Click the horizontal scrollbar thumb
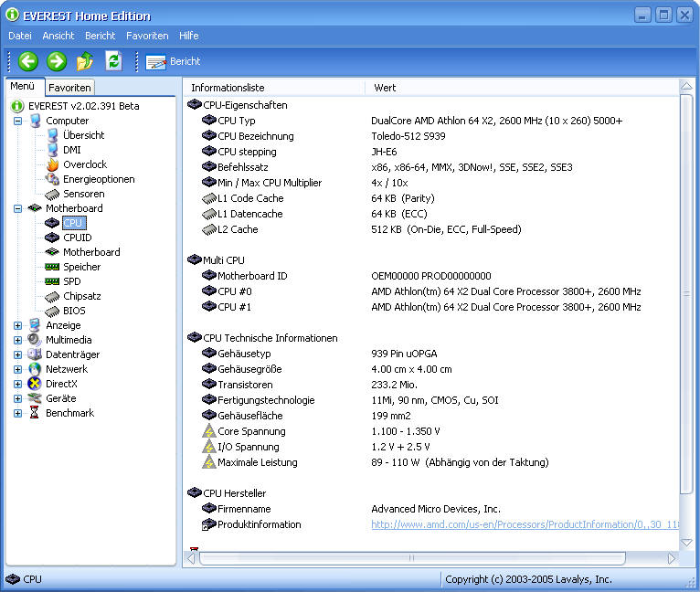The image size is (700, 592). point(412,558)
